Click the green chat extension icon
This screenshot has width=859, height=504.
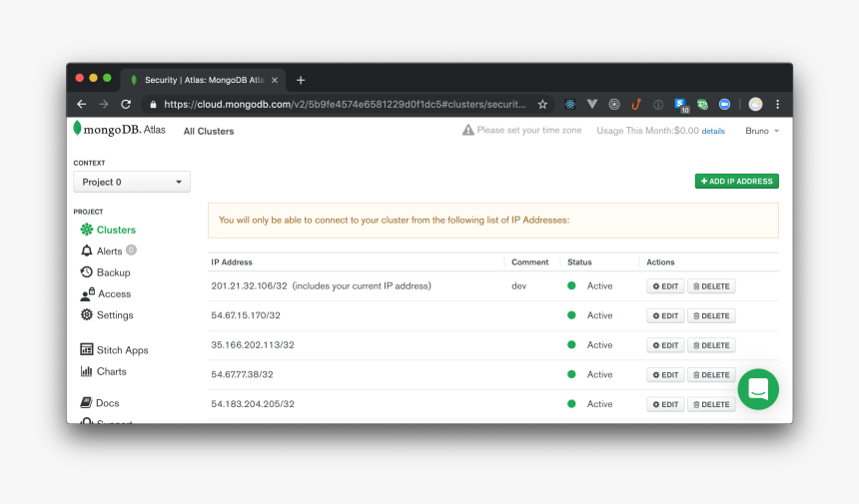coord(702,105)
